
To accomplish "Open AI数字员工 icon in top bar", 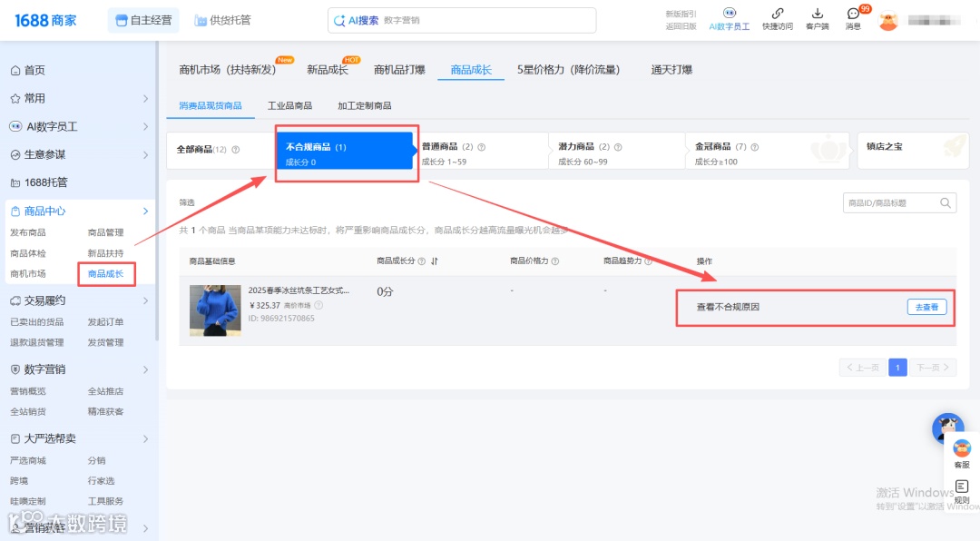I will [x=729, y=13].
